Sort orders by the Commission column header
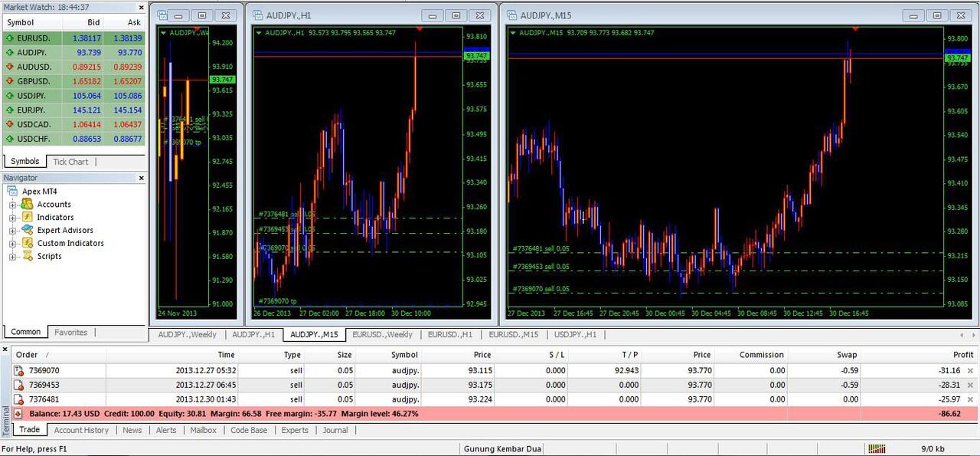The height and width of the screenshot is (456, 980). (752, 355)
